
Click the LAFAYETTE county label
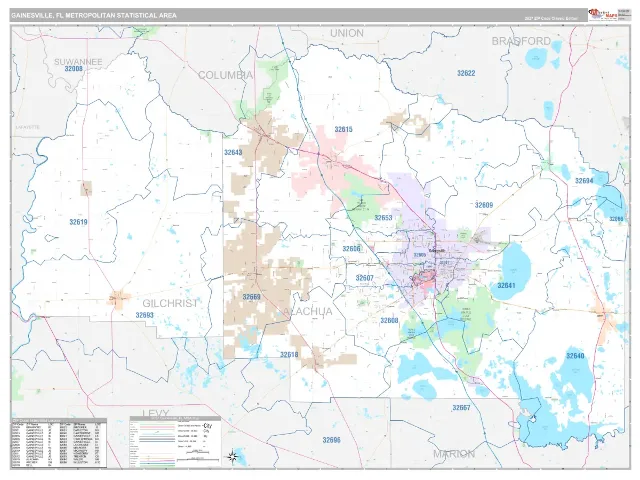pyautogui.click(x=28, y=127)
